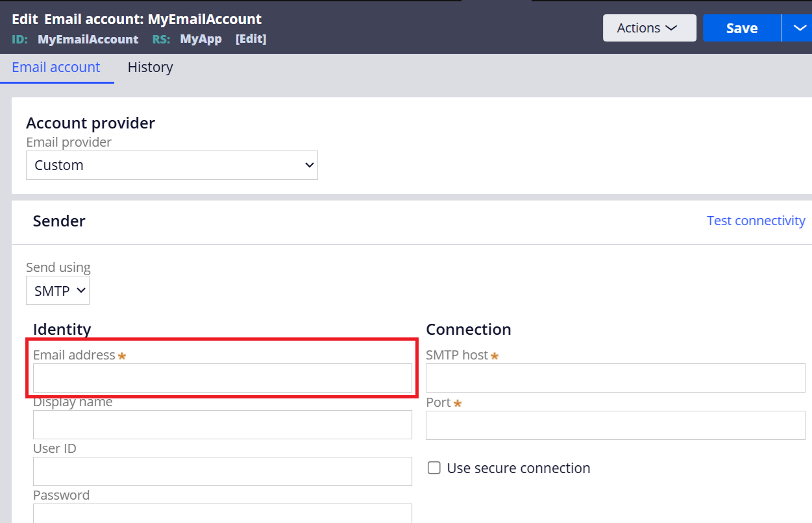Select the Email account tab

(56, 67)
